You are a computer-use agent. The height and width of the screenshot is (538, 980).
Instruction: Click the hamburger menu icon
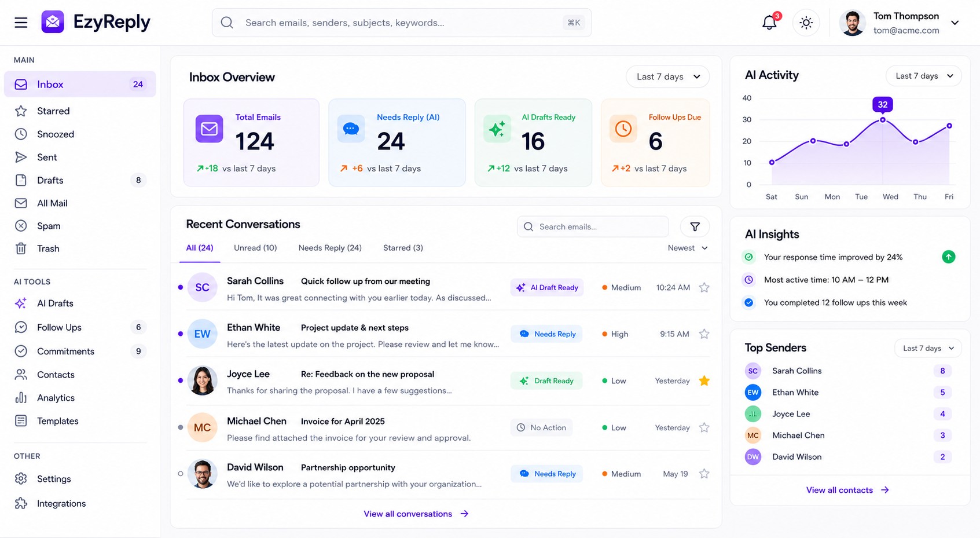21,23
